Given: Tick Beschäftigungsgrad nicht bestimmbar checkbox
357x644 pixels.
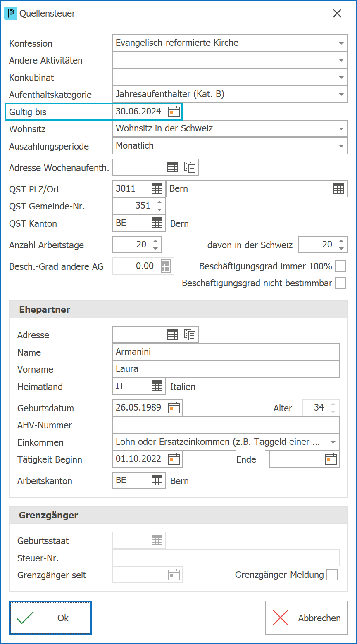Looking at the screenshot, I should [x=340, y=283].
